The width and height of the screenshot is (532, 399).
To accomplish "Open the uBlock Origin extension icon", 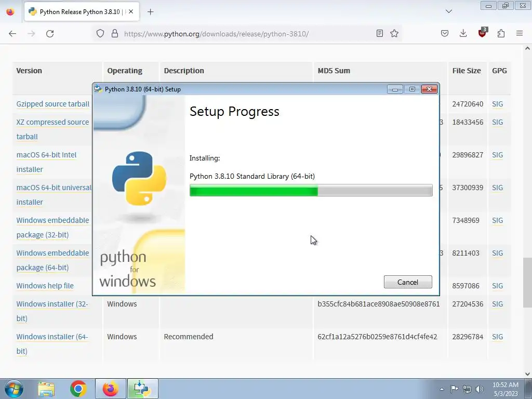I will [x=482, y=33].
